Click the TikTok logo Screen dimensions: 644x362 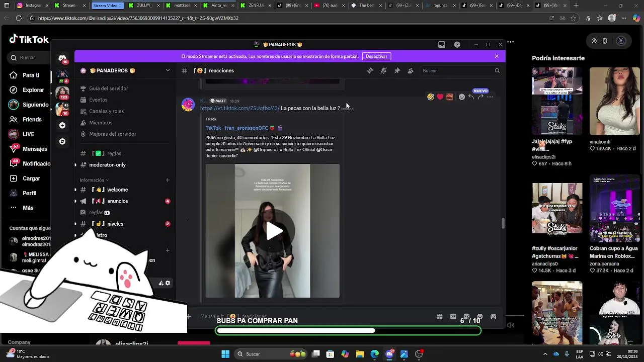pos(29,39)
